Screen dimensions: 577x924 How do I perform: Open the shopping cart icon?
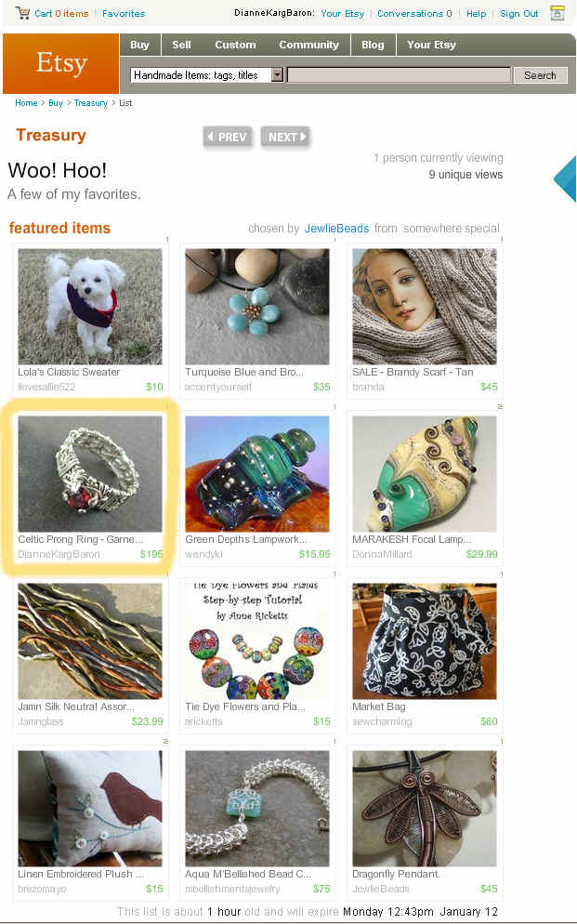(22, 12)
